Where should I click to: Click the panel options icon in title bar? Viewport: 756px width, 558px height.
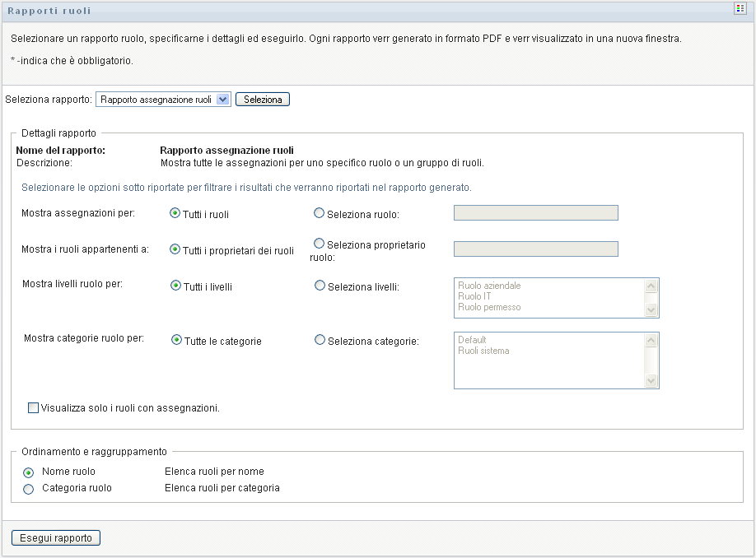[740, 8]
